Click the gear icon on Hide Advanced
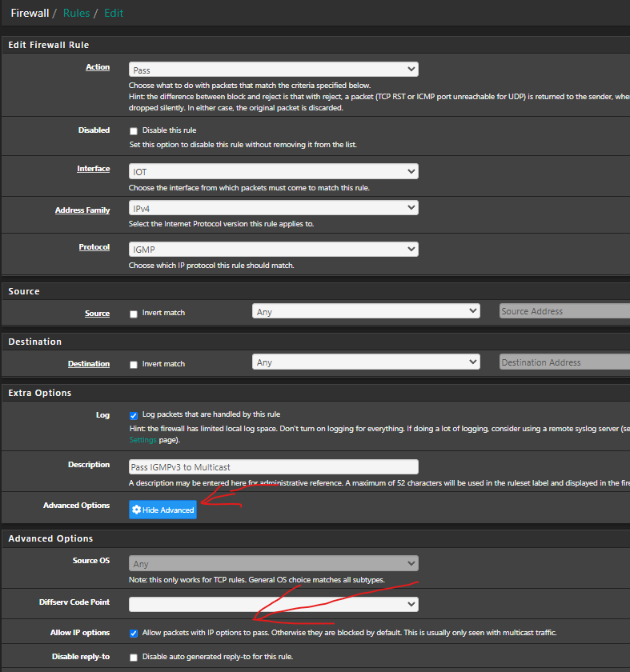630x672 pixels. 137,510
